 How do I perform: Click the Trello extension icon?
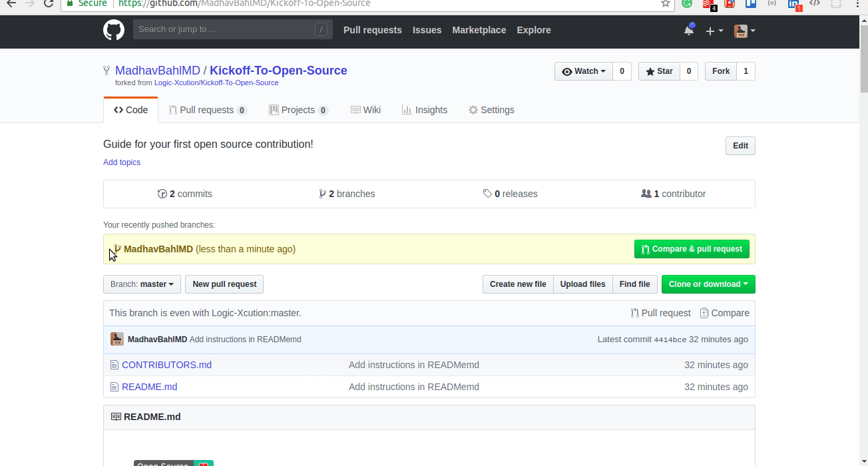[x=751, y=3]
